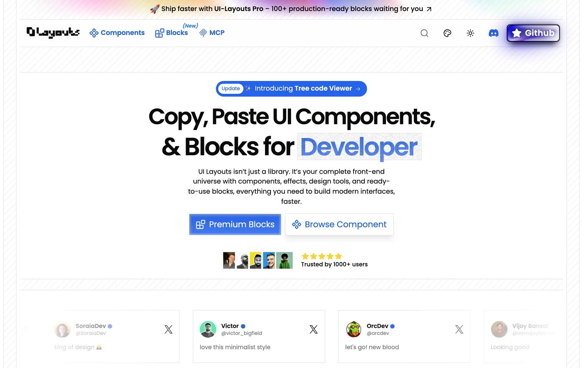The image size is (588, 368).
Task: Click the 'Developer' highlighted headline word
Action: tap(359, 147)
